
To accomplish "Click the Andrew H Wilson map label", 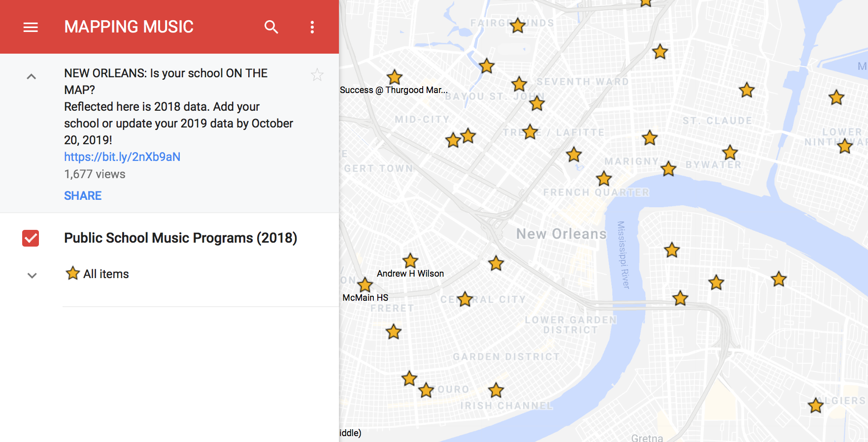I will point(410,274).
